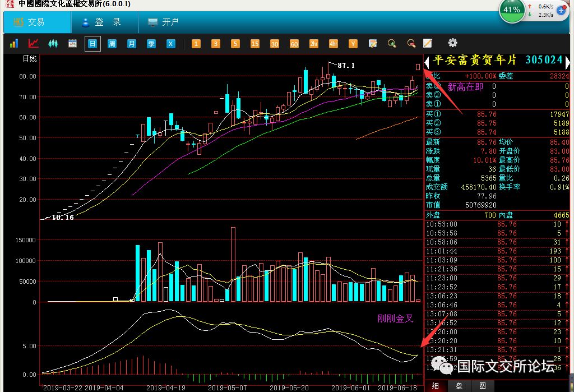This screenshot has width=574, height=392.
Task: Switch to 图 chart tab at bottom
Action: coord(483,386)
